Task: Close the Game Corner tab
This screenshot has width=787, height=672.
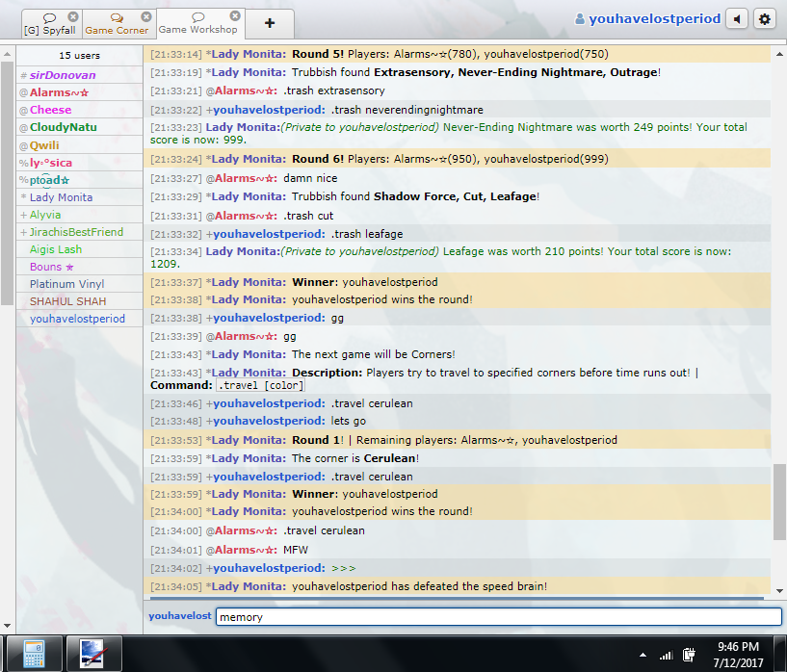Action: point(146,16)
